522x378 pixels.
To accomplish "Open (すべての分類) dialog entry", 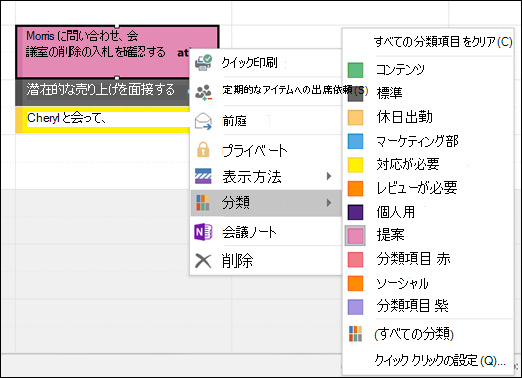I will [414, 334].
